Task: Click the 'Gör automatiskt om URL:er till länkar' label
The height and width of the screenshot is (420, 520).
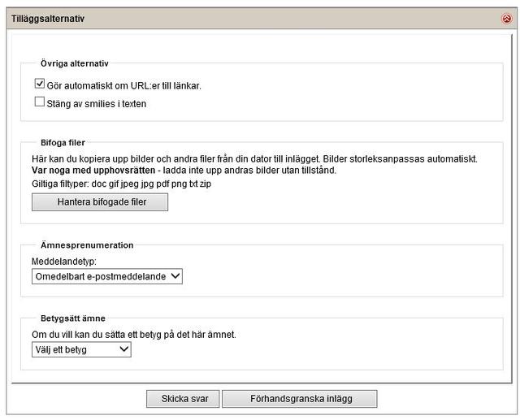Action: pyautogui.click(x=124, y=85)
